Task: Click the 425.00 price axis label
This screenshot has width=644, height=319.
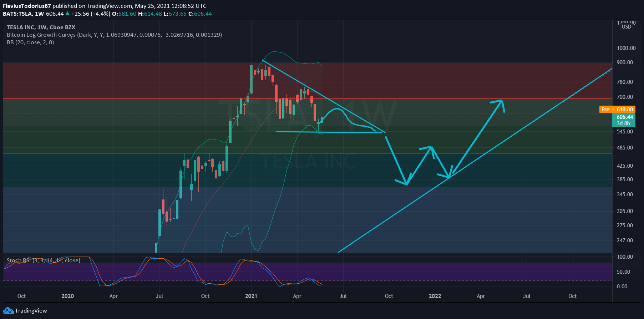Action: coord(625,166)
